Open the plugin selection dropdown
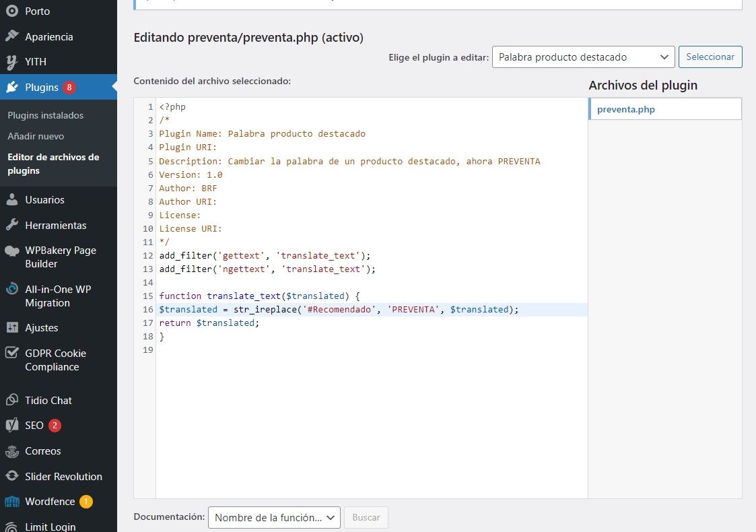756x532 pixels. pos(583,57)
